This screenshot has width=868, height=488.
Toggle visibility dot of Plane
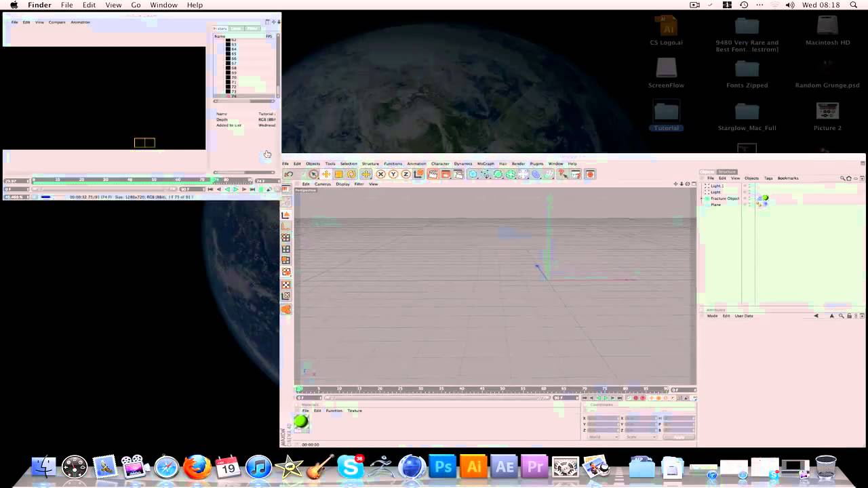pyautogui.click(x=749, y=204)
